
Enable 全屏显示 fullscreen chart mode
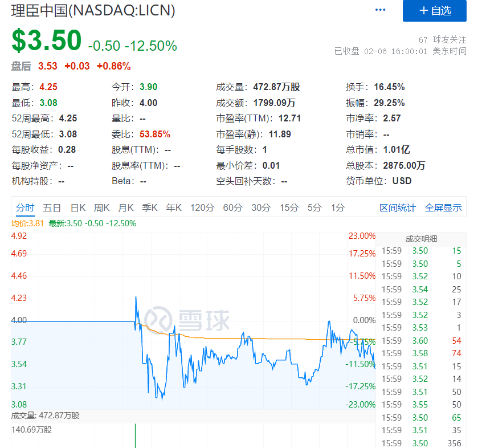(443, 207)
